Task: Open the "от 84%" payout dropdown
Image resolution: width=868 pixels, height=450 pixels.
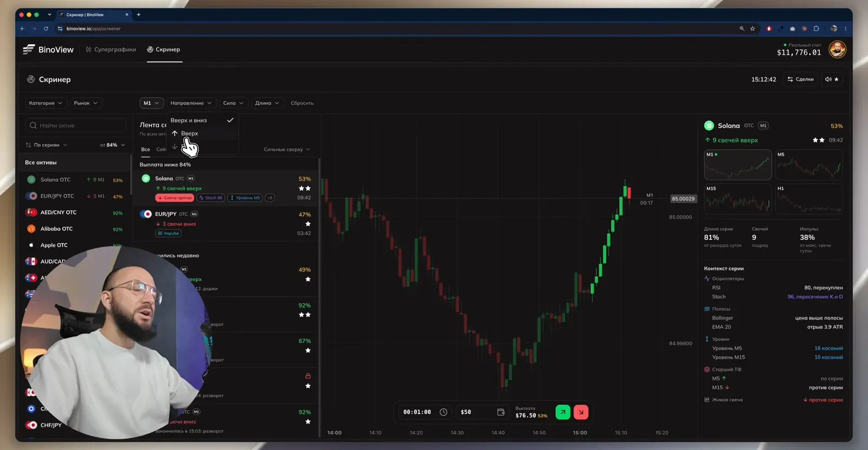Action: pyautogui.click(x=112, y=145)
